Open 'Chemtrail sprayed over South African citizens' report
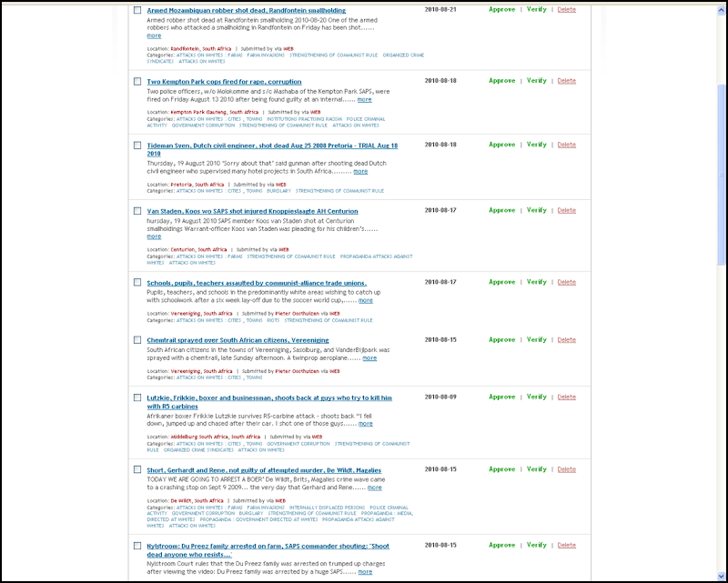The image size is (728, 583). pyautogui.click(x=238, y=340)
